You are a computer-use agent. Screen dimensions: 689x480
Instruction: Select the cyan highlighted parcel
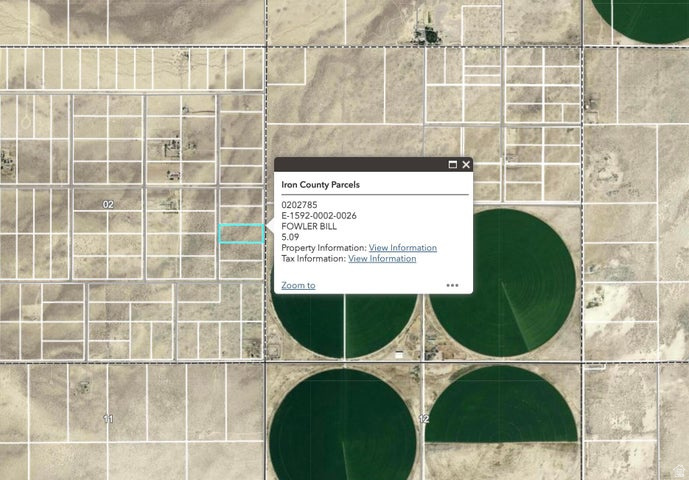point(241,233)
